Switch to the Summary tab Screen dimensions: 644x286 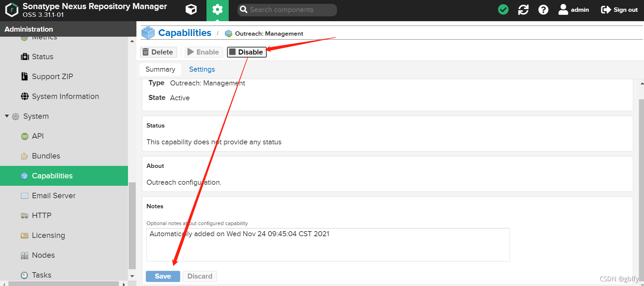click(160, 69)
